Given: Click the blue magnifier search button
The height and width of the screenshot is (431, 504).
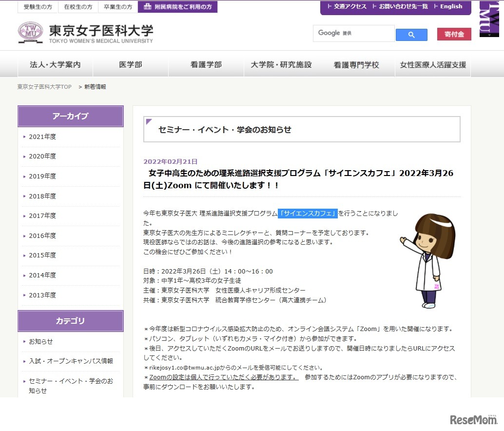Looking at the screenshot, I should [411, 35].
